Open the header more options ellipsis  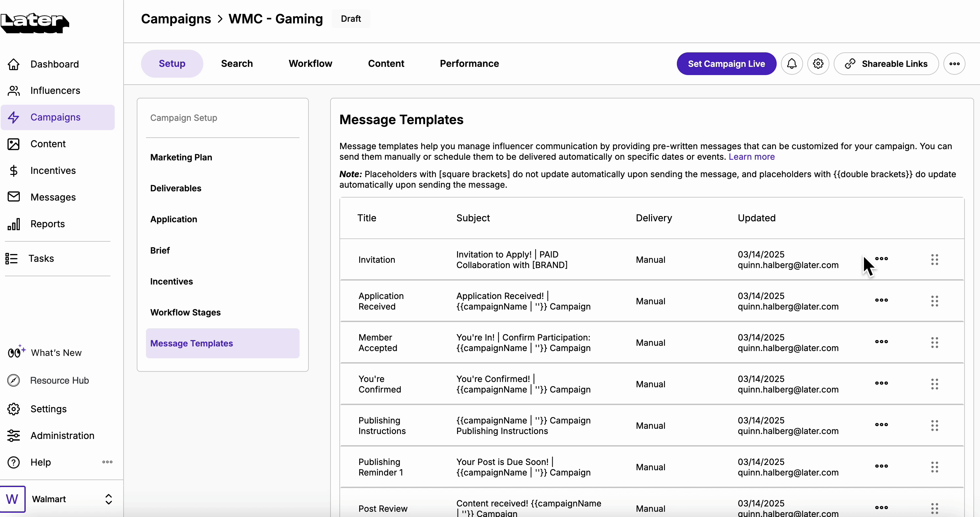click(954, 64)
